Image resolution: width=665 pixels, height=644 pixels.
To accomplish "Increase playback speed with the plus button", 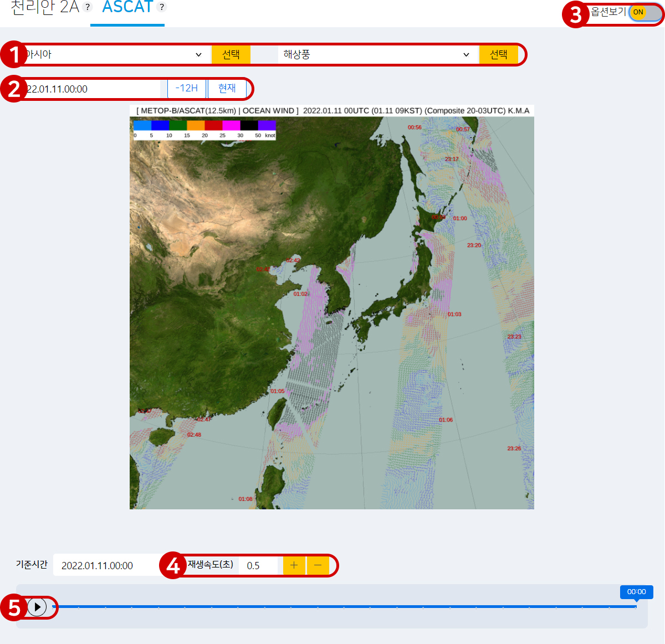I will coord(294,565).
